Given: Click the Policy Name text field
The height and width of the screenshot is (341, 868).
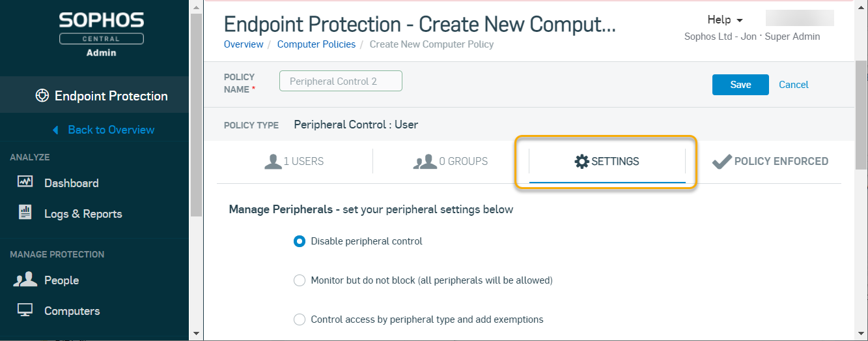Looking at the screenshot, I should tap(341, 82).
